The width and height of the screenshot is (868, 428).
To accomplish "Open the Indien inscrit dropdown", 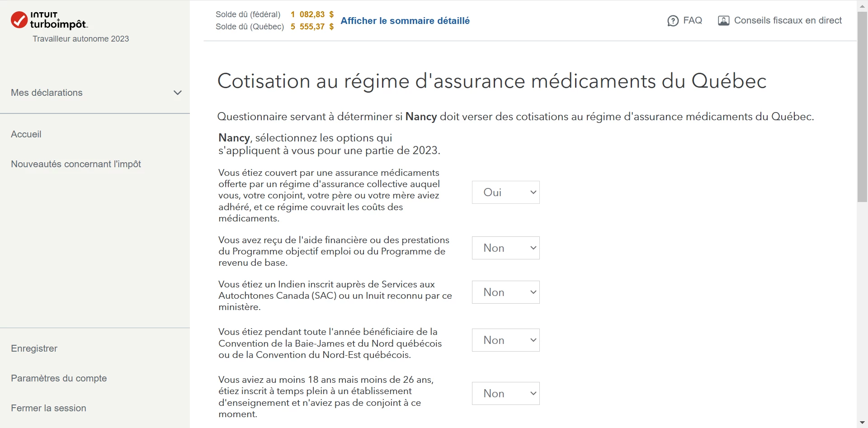I will 506,292.
